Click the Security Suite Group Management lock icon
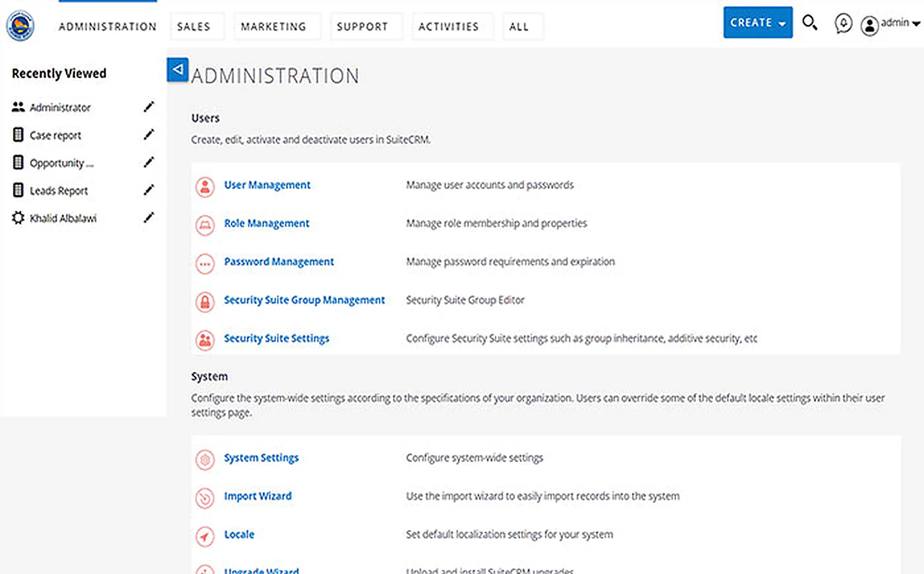This screenshot has width=924, height=574. (205, 301)
